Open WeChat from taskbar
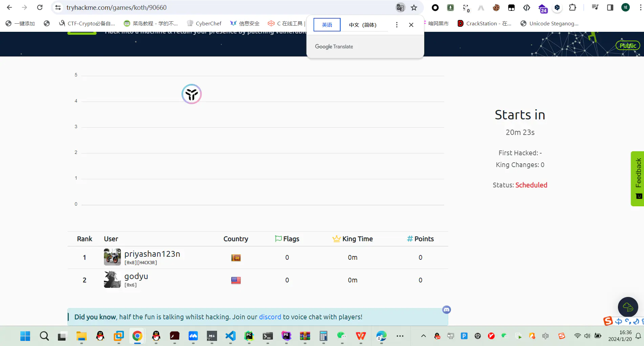The height and width of the screenshot is (346, 644). click(x=342, y=336)
